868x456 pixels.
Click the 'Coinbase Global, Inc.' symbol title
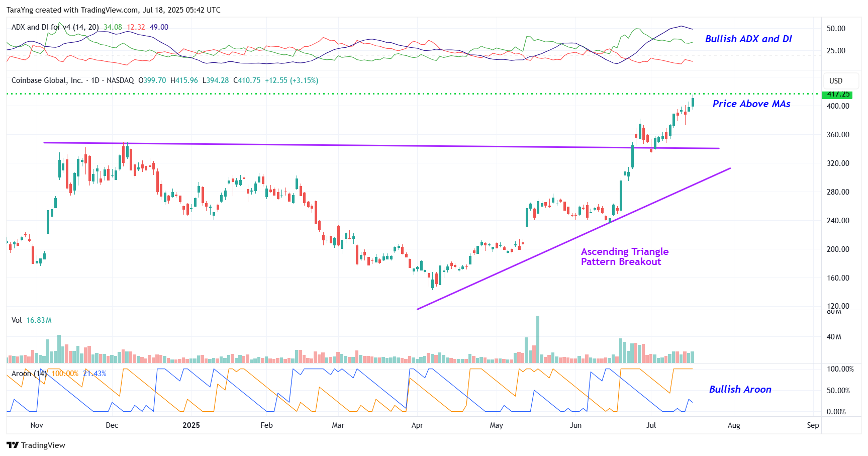pyautogui.click(x=47, y=80)
